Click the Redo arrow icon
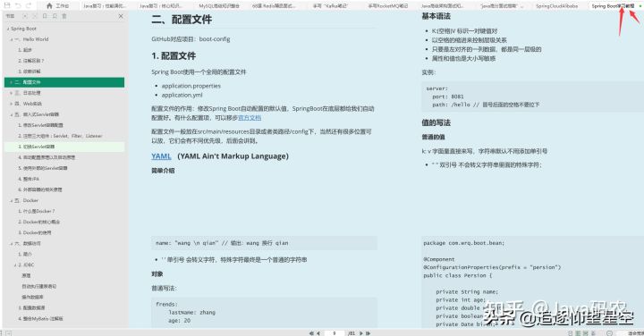Viewport: 644px width, 336px height. 29,5
